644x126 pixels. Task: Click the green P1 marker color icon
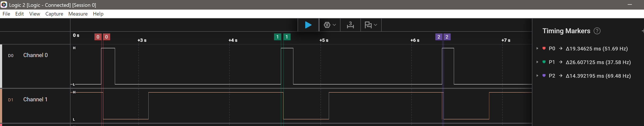(x=544, y=62)
